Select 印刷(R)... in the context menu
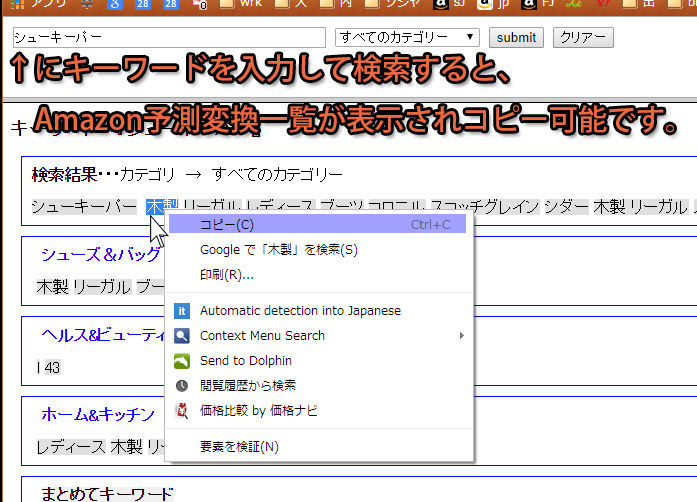Image resolution: width=697 pixels, height=502 pixels. [317, 275]
